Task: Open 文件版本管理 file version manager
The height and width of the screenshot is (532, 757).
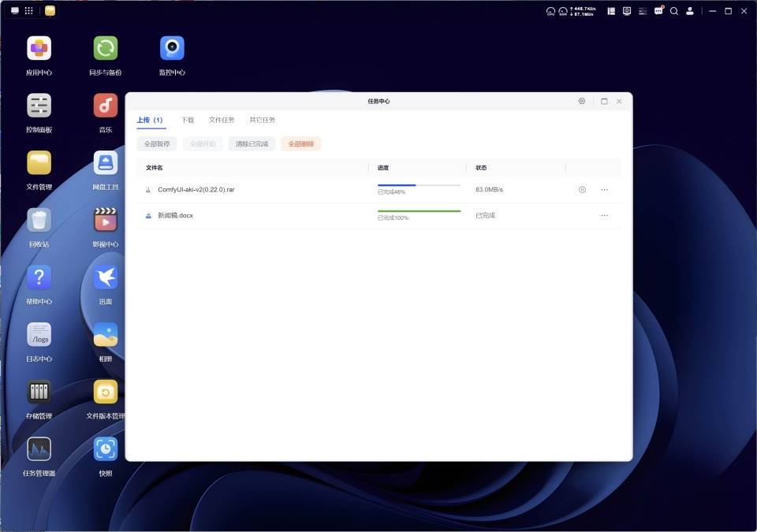Action: pos(105,392)
